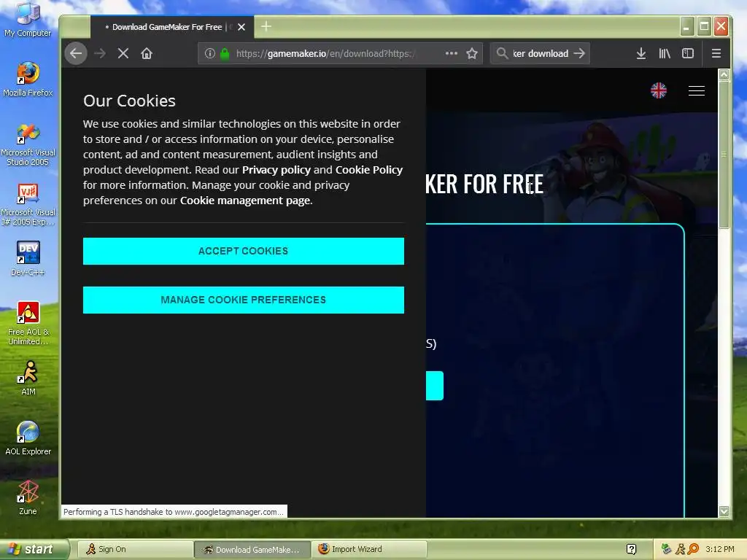Click the help question mark tray icon

tap(631, 549)
